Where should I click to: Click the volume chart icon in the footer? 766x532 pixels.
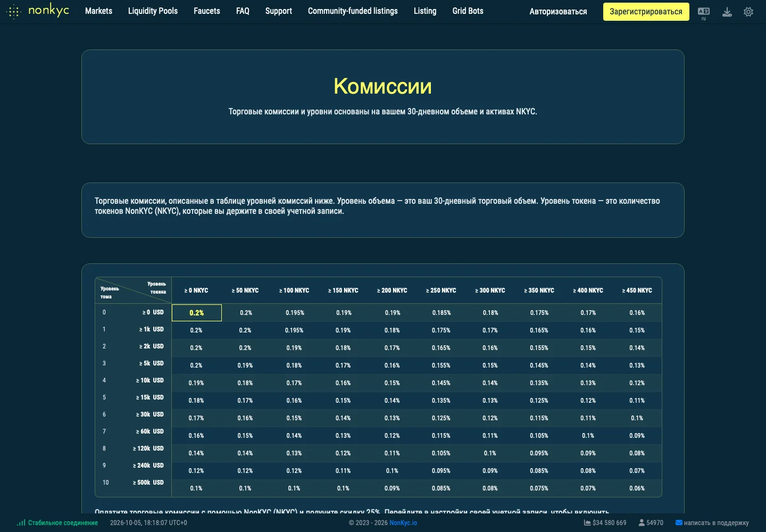tap(587, 522)
